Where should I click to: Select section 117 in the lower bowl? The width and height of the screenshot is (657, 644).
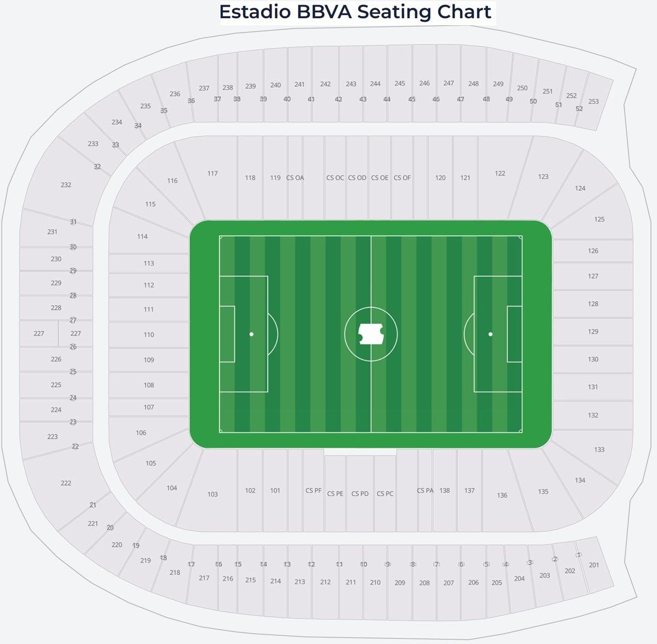pos(212,173)
